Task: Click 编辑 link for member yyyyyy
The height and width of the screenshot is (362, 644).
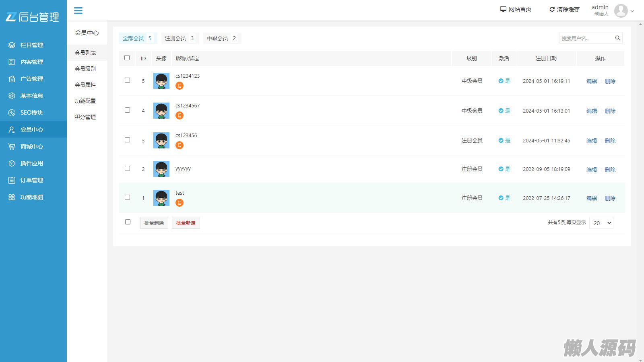Action: pos(591,170)
